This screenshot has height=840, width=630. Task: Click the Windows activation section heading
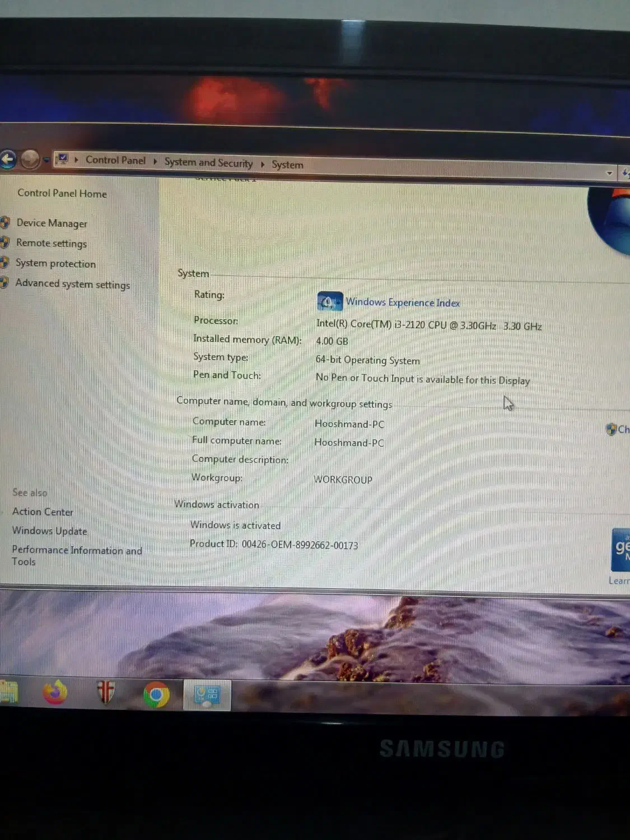tap(217, 504)
